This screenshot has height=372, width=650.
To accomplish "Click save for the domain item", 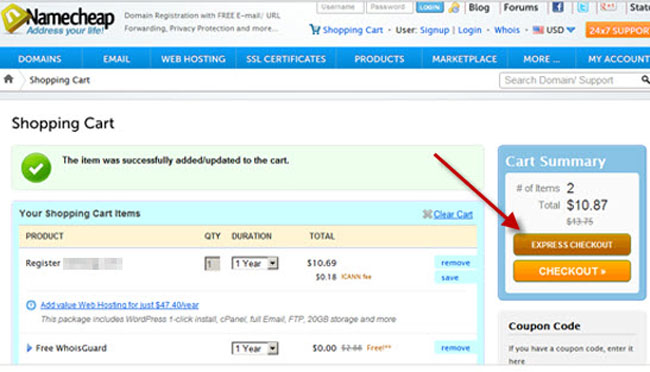I will [x=450, y=277].
